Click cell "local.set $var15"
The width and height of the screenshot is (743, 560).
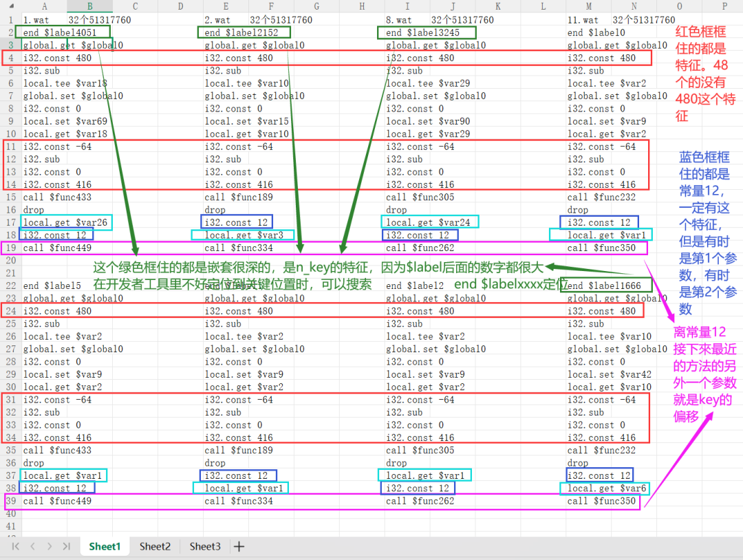247,121
